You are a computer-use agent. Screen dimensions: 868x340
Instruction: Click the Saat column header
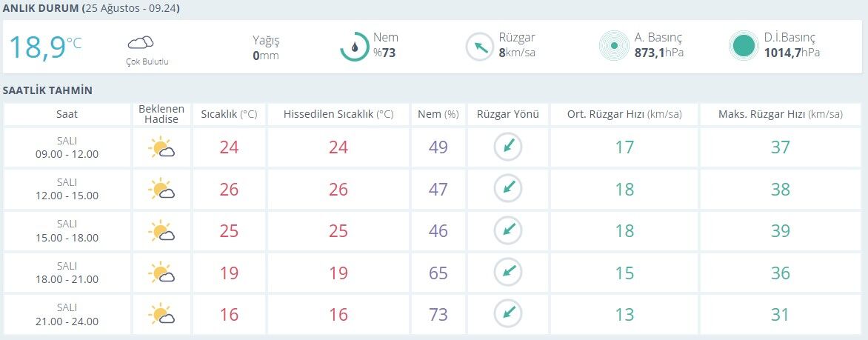pos(67,115)
